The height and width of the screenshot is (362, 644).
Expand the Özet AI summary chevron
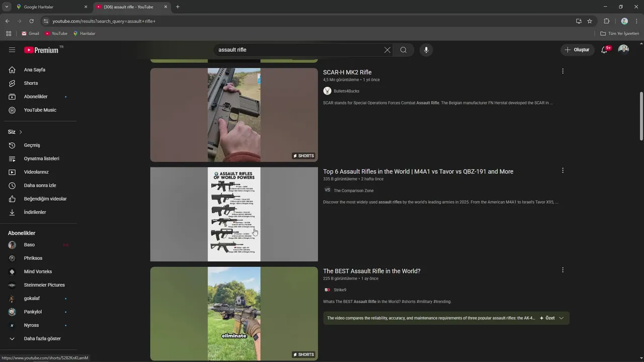561,318
